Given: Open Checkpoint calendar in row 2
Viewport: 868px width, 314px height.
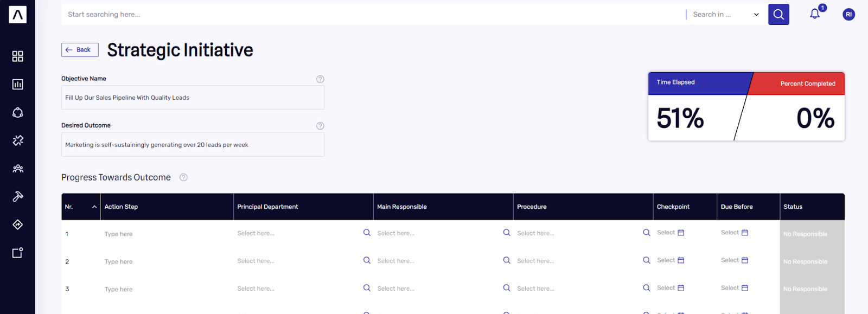Looking at the screenshot, I should coord(681,260).
